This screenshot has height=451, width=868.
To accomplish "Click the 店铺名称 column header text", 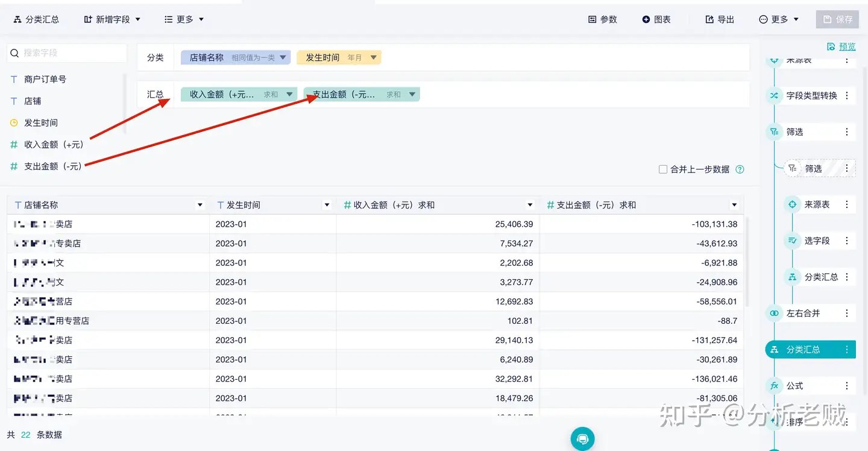I will coord(41,205).
